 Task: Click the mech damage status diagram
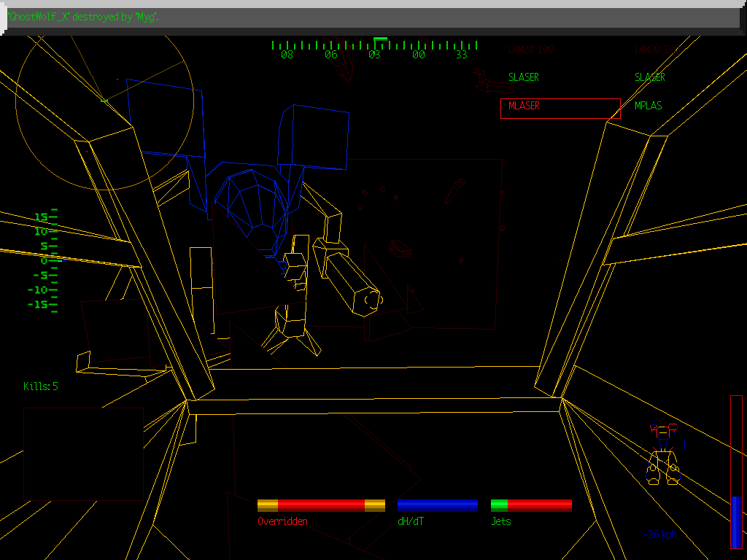[x=664, y=456]
